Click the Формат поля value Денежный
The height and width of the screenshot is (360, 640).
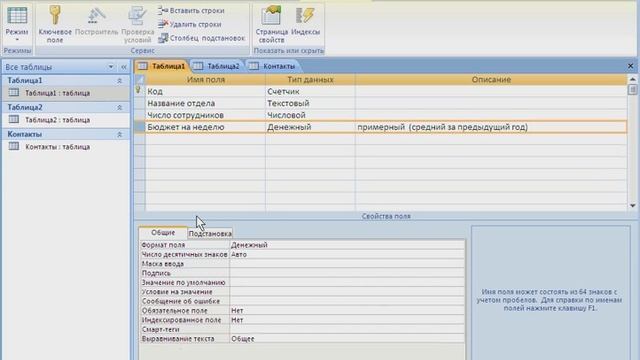[347, 245]
